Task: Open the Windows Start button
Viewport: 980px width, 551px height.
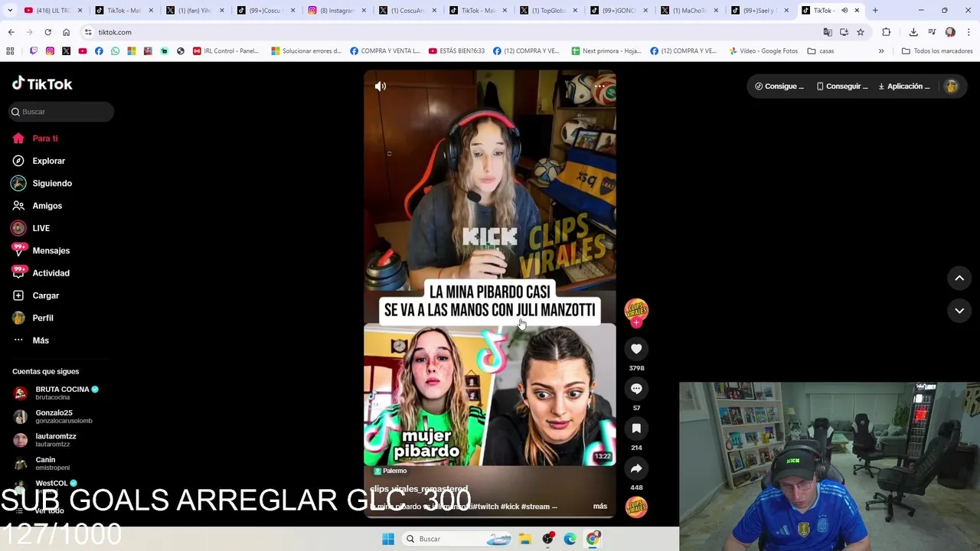Action: pos(388,539)
